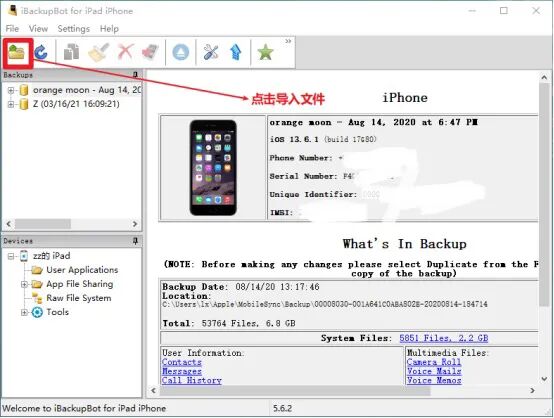Open the Contacts link
This screenshot has height=418, width=554.
pos(182,362)
